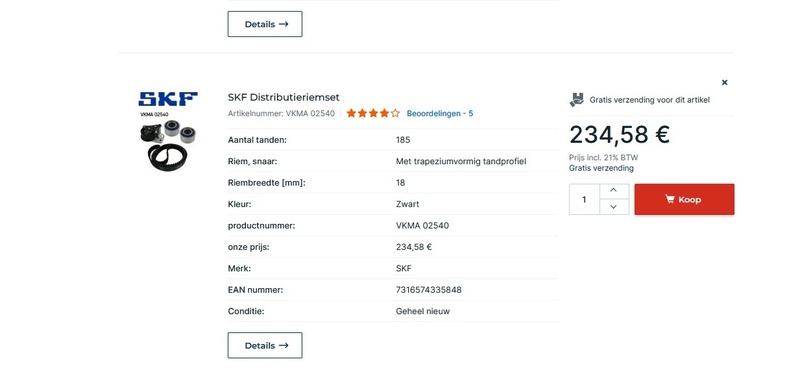Click the 'Conditie:' label
The height and width of the screenshot is (370, 800).
pyautogui.click(x=246, y=311)
